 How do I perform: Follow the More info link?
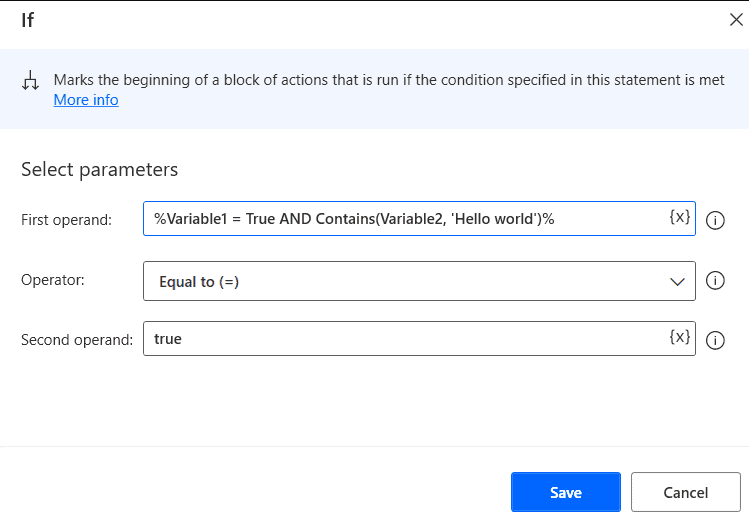pyautogui.click(x=86, y=100)
